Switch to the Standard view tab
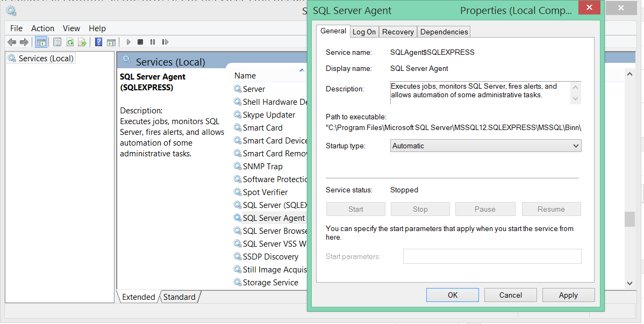 (x=180, y=297)
